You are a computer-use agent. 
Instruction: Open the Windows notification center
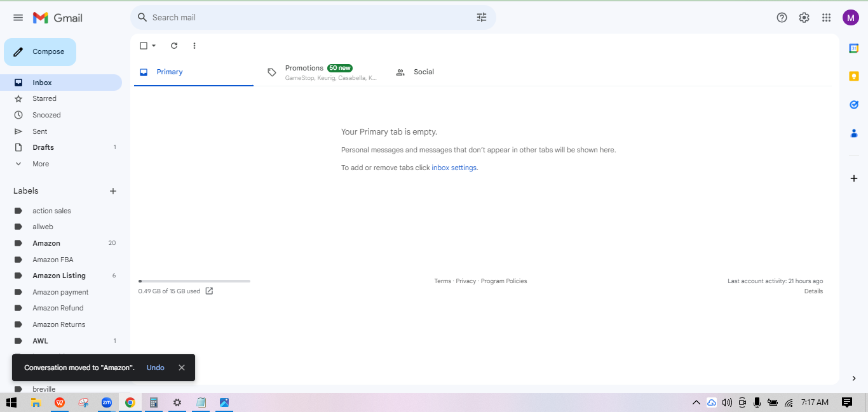(847, 402)
